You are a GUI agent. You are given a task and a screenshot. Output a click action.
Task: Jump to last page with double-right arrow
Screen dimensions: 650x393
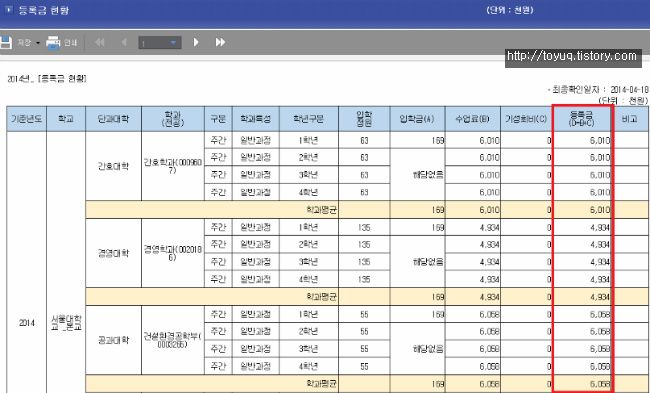pyautogui.click(x=220, y=42)
